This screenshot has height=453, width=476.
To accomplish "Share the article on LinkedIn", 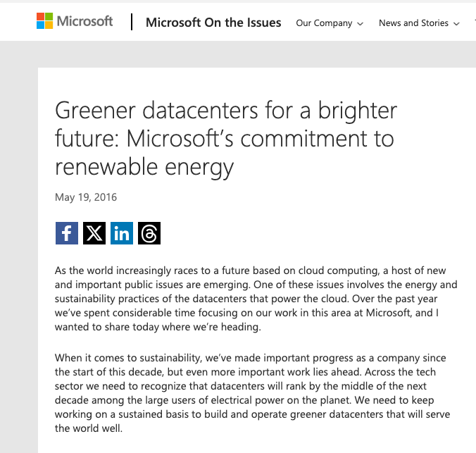I will coord(122,233).
